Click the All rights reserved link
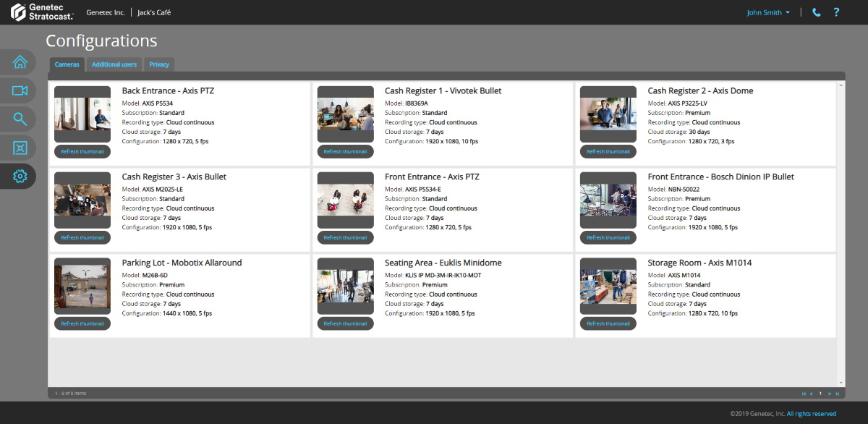The image size is (868, 424). click(811, 414)
